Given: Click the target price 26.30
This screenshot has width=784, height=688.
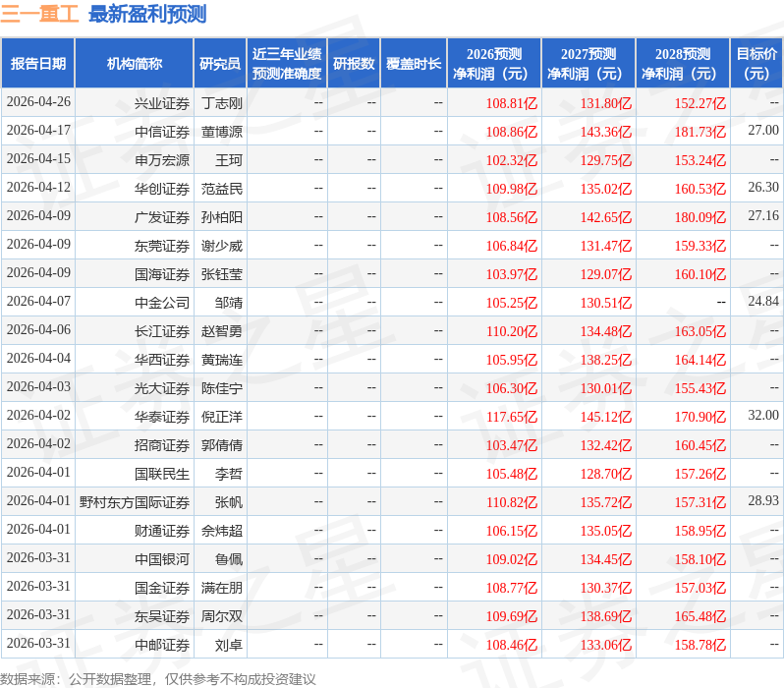Looking at the screenshot, I should point(763,187).
